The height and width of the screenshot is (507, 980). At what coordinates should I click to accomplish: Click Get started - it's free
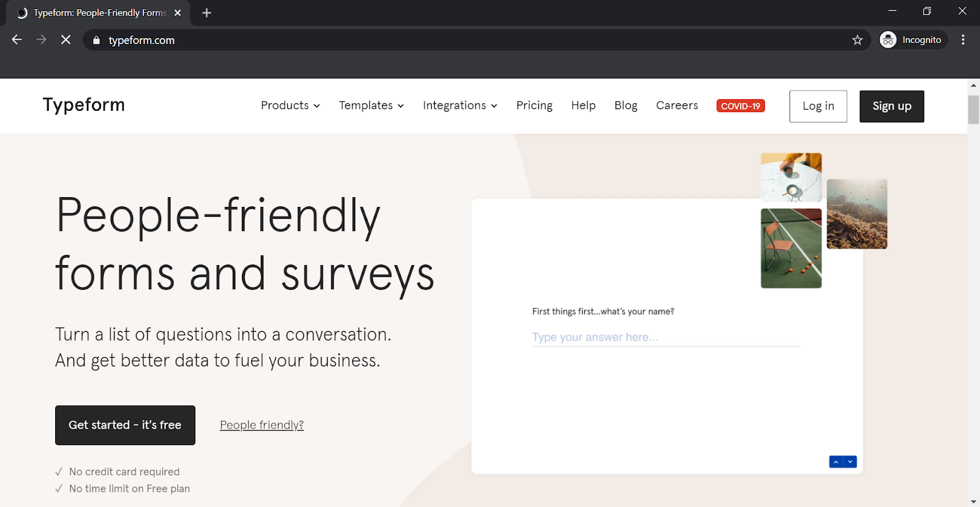(x=125, y=425)
